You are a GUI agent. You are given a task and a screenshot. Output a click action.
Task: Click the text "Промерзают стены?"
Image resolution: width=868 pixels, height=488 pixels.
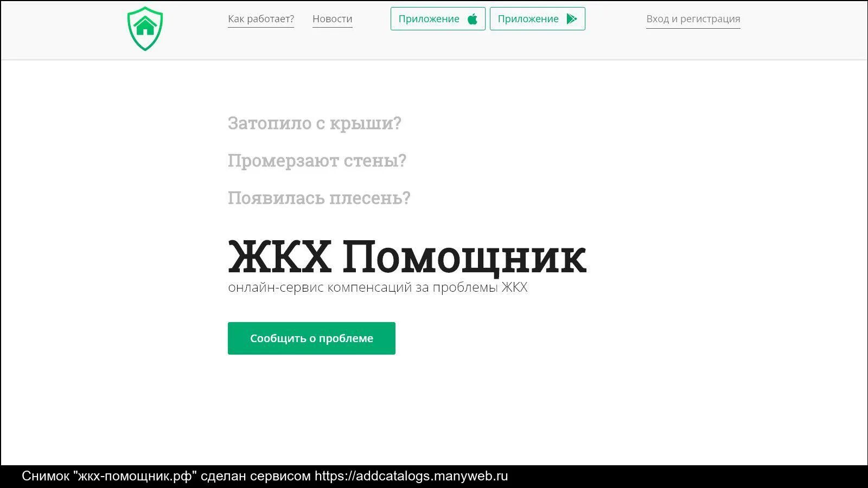pyautogui.click(x=317, y=161)
